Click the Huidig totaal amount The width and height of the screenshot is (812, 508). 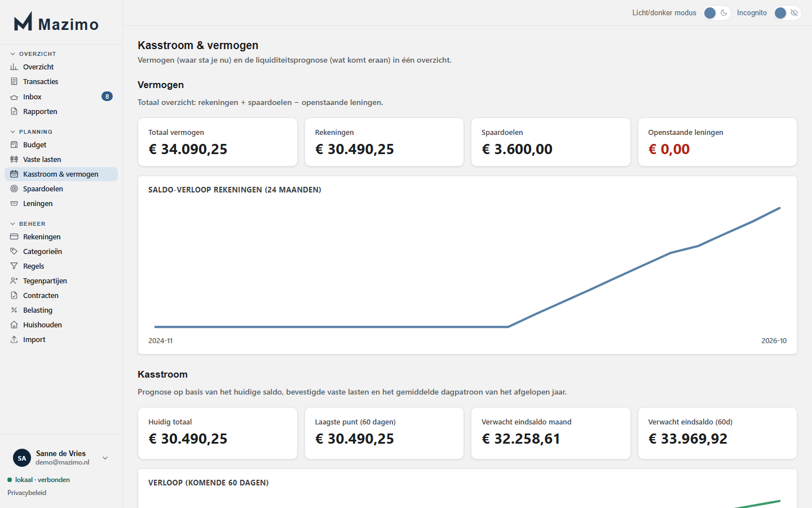[x=188, y=439]
